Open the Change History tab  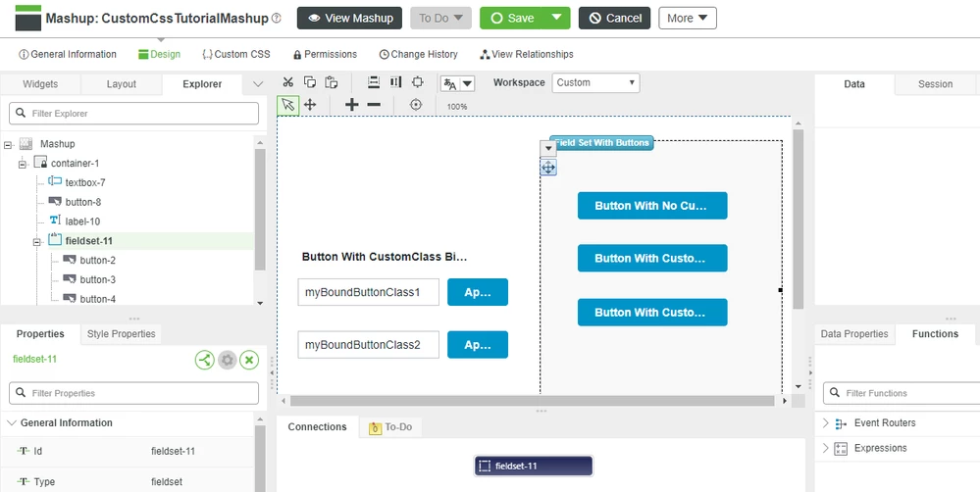point(418,54)
